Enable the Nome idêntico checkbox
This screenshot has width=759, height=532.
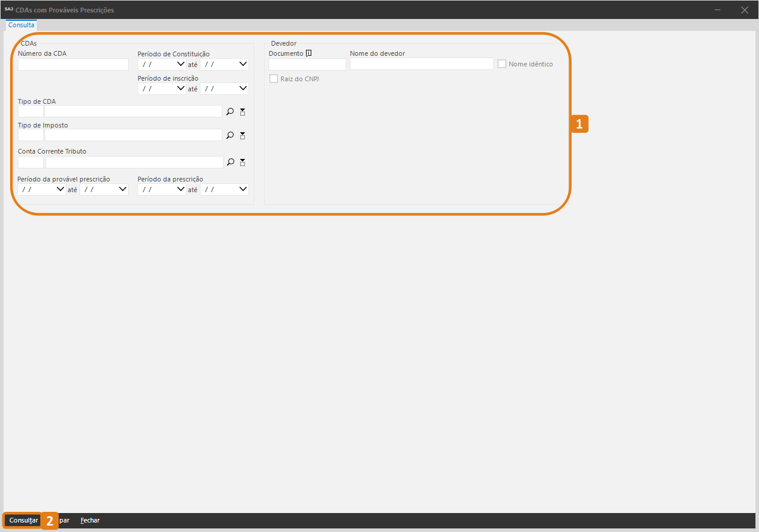tap(502, 64)
